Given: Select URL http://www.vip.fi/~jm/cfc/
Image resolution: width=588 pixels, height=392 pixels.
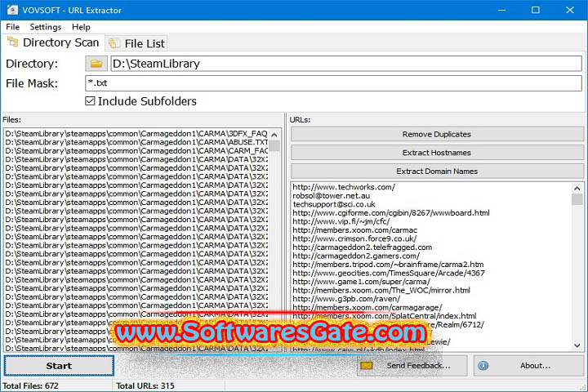Looking at the screenshot, I should (341, 221).
